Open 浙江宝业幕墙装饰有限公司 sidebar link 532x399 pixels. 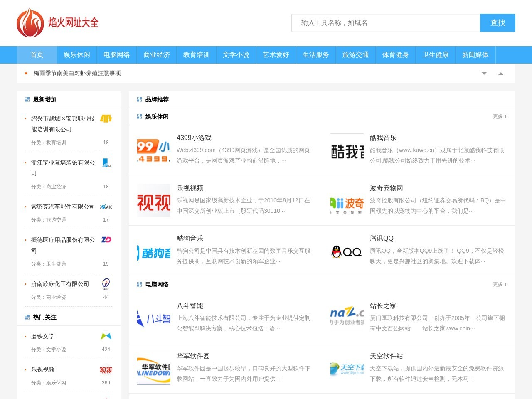[63, 168]
